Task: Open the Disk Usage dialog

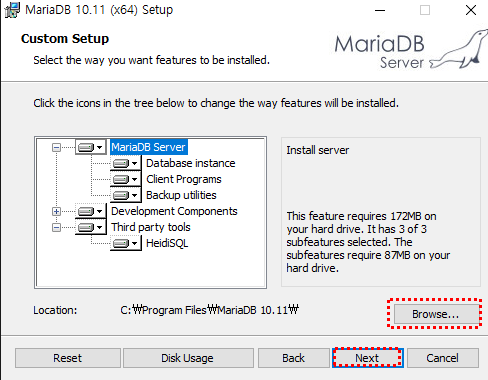Action: pyautogui.click(x=188, y=358)
